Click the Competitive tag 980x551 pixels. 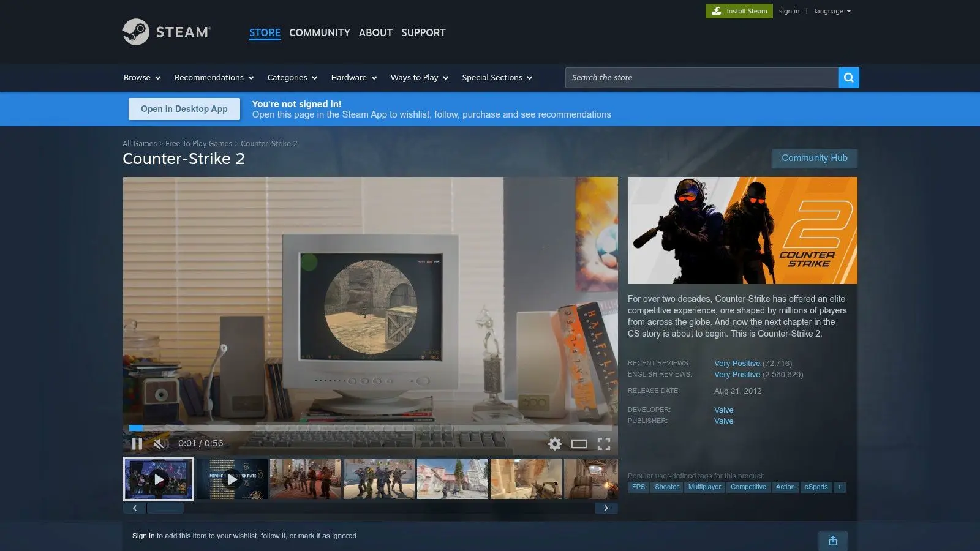(x=748, y=487)
